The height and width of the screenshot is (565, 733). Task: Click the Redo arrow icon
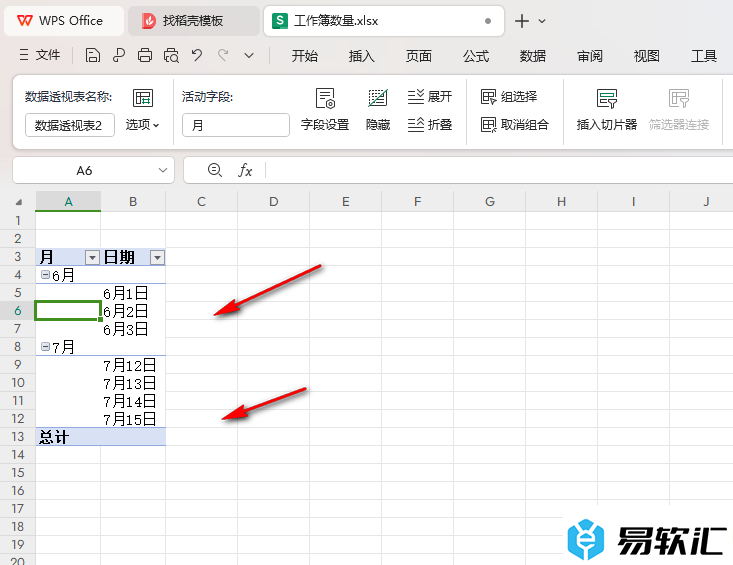tap(223, 56)
